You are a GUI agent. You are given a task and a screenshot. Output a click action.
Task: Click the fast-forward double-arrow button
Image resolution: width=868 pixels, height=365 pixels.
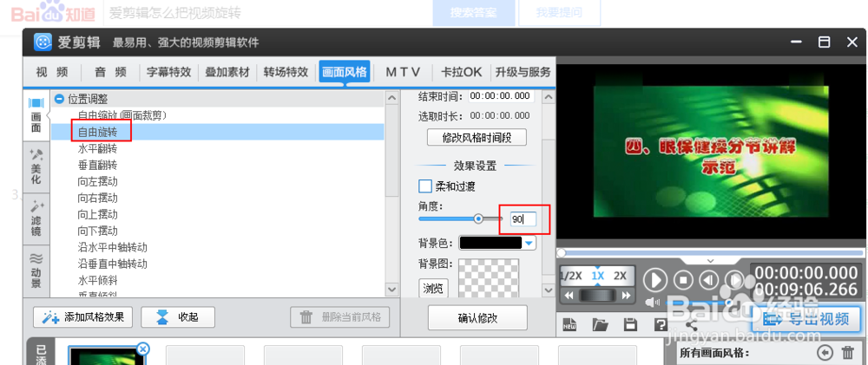tap(626, 296)
